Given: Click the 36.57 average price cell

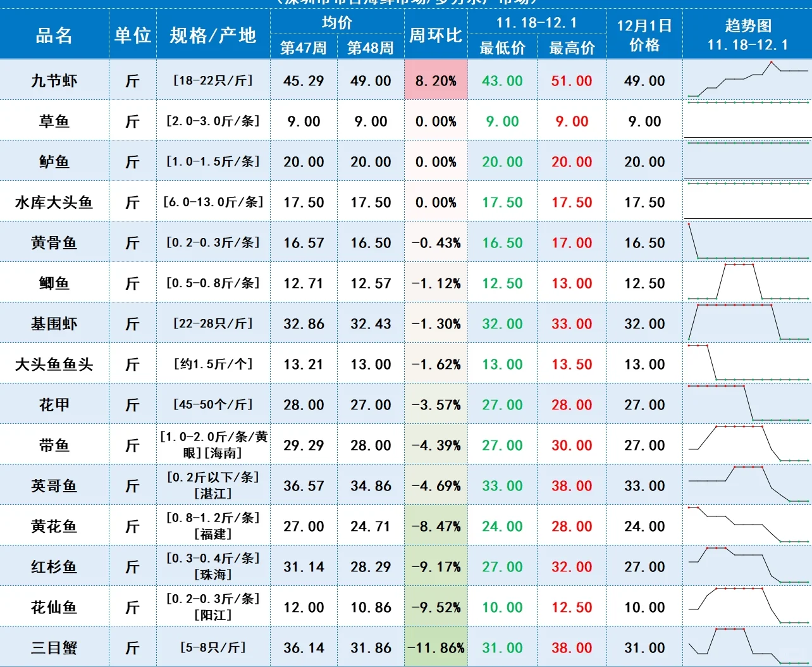Looking at the screenshot, I should [304, 486].
